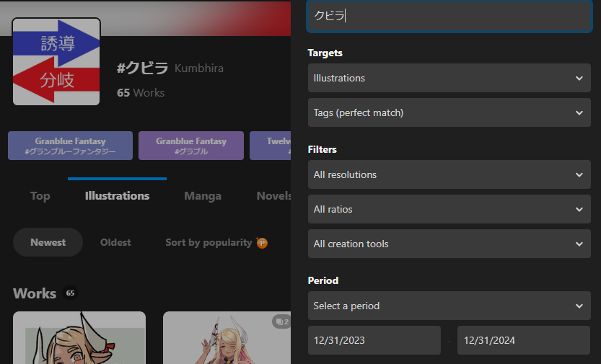601x364 pixels.
Task: Sort works by Oldest
Action: 115,242
